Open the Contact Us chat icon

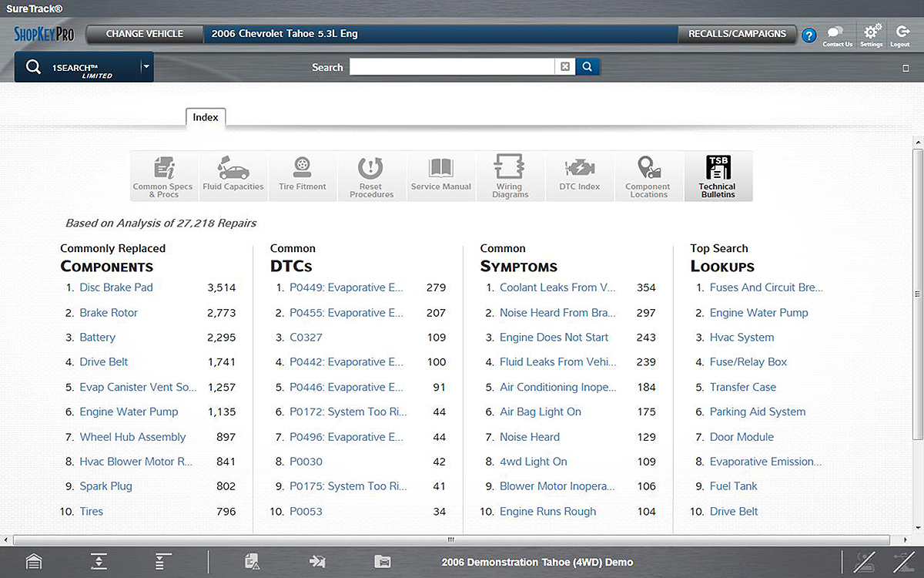(x=836, y=34)
